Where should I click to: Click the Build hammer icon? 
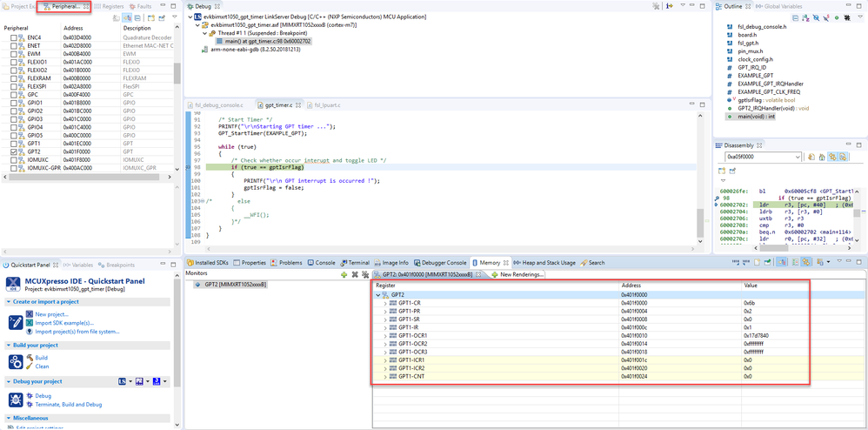[30, 358]
